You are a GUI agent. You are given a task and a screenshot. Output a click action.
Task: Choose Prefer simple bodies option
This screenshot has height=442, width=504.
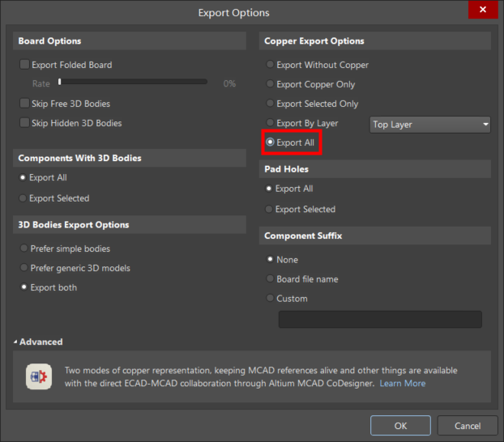pos(23,249)
